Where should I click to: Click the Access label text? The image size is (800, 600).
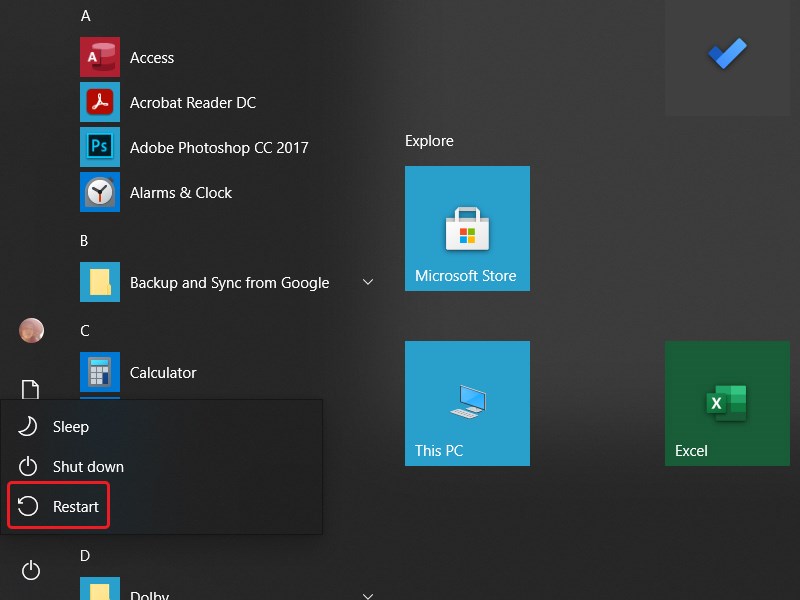152,58
